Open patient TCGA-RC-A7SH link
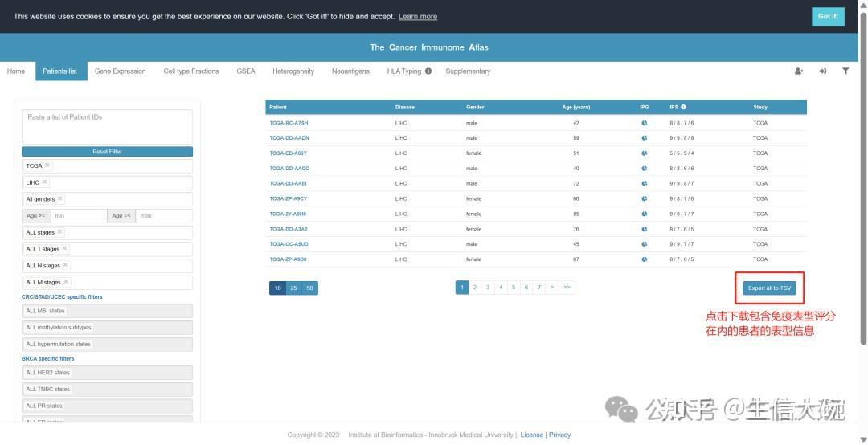Screen dimensions: 868x445 tap(289, 123)
